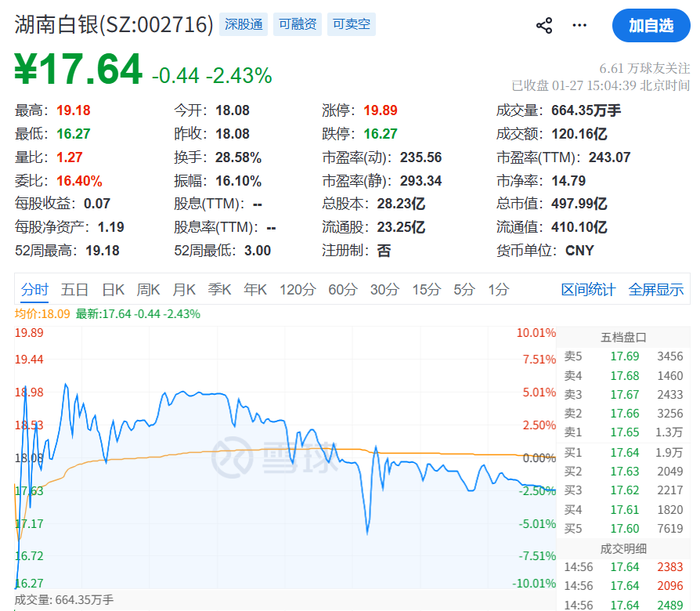Click the 深股通 tag

pos(246,24)
